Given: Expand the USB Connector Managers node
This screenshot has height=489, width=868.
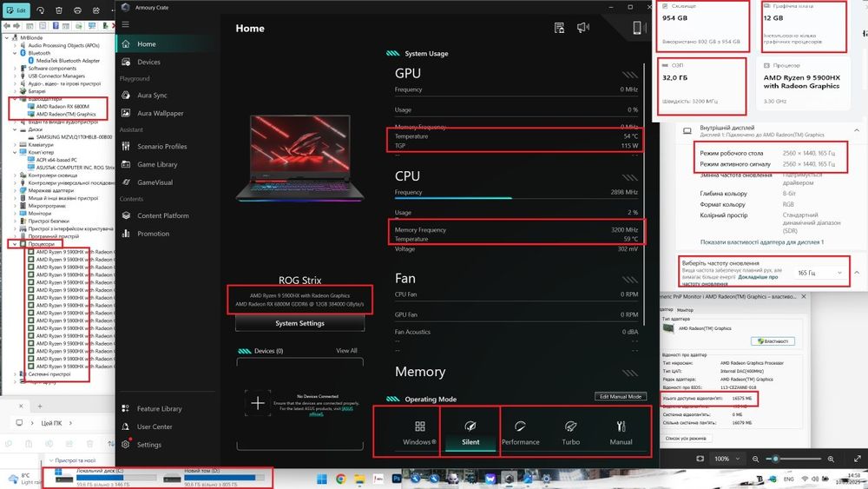Looking at the screenshot, I should [x=15, y=76].
